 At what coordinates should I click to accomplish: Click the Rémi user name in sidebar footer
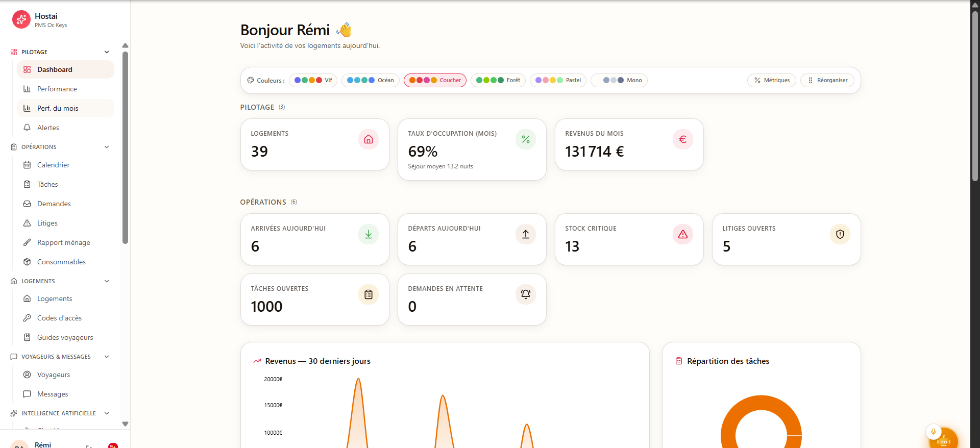click(43, 444)
